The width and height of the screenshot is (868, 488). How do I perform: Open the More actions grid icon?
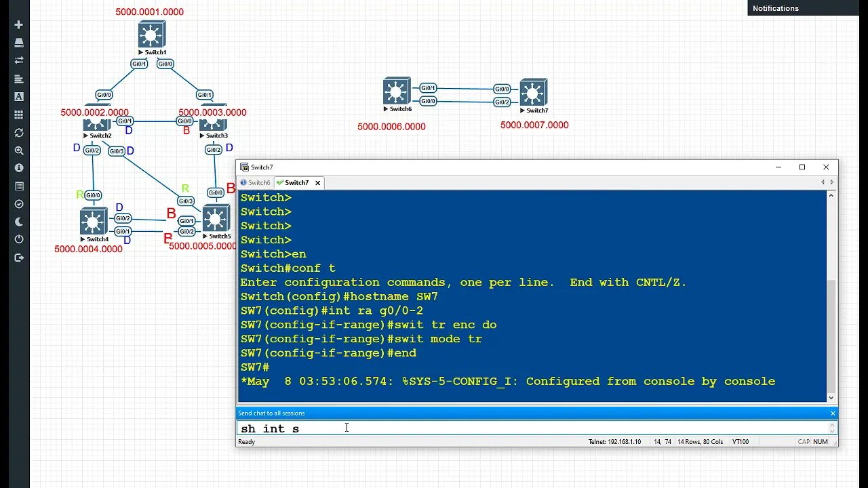(19, 115)
